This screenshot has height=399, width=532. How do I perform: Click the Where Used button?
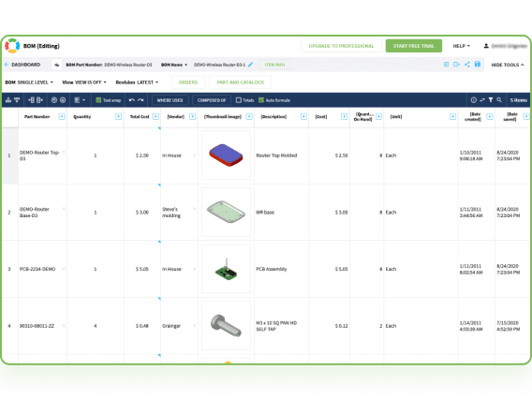[x=170, y=100]
